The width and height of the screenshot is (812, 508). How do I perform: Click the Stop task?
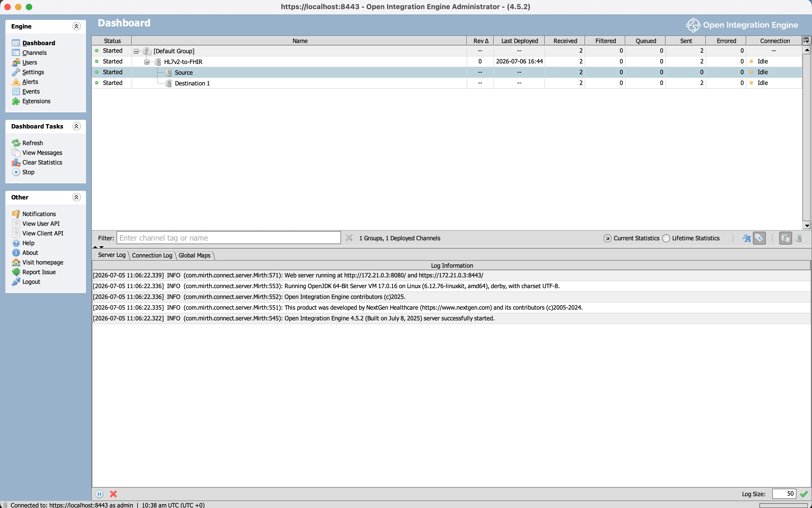tap(28, 172)
